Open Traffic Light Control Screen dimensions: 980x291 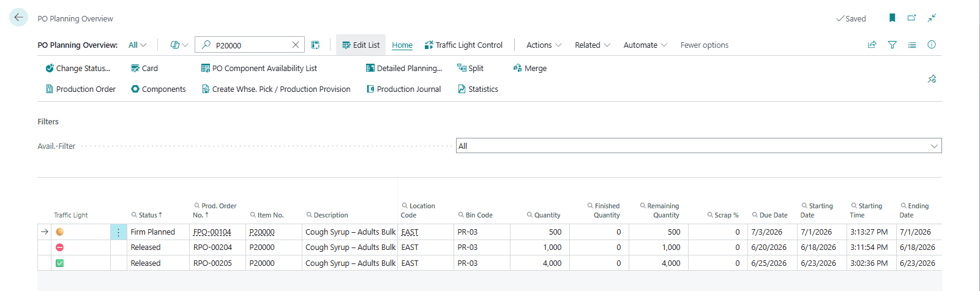point(463,45)
